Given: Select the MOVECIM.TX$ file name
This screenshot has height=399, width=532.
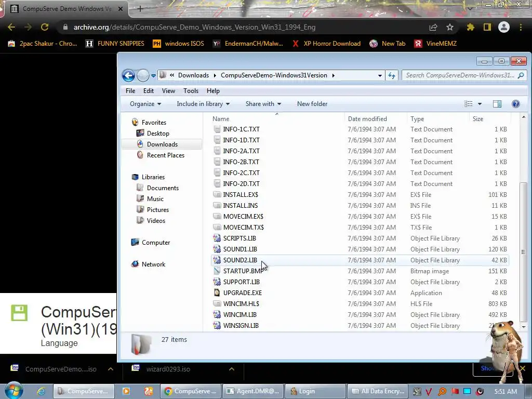Looking at the screenshot, I should pyautogui.click(x=243, y=228).
